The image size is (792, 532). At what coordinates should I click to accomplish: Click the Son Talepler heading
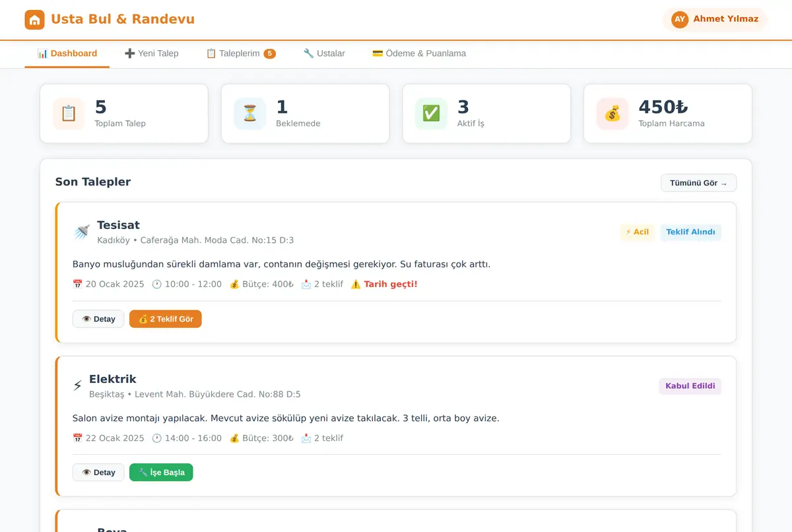pos(93,182)
